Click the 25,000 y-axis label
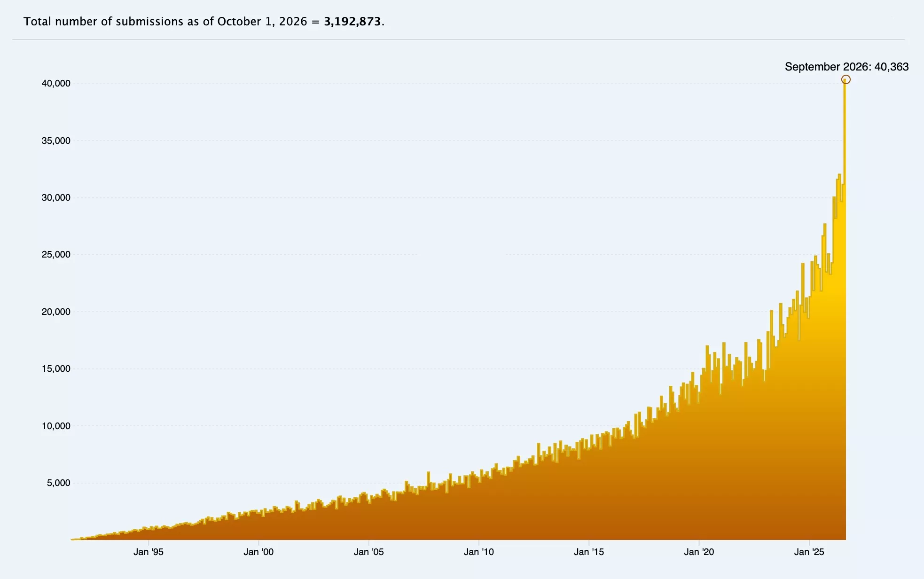924x579 pixels. coord(56,254)
